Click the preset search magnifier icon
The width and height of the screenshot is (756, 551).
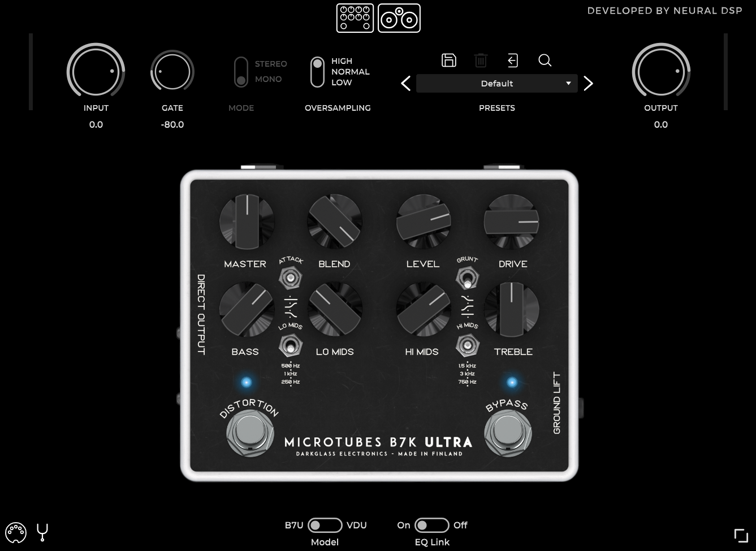(x=545, y=60)
